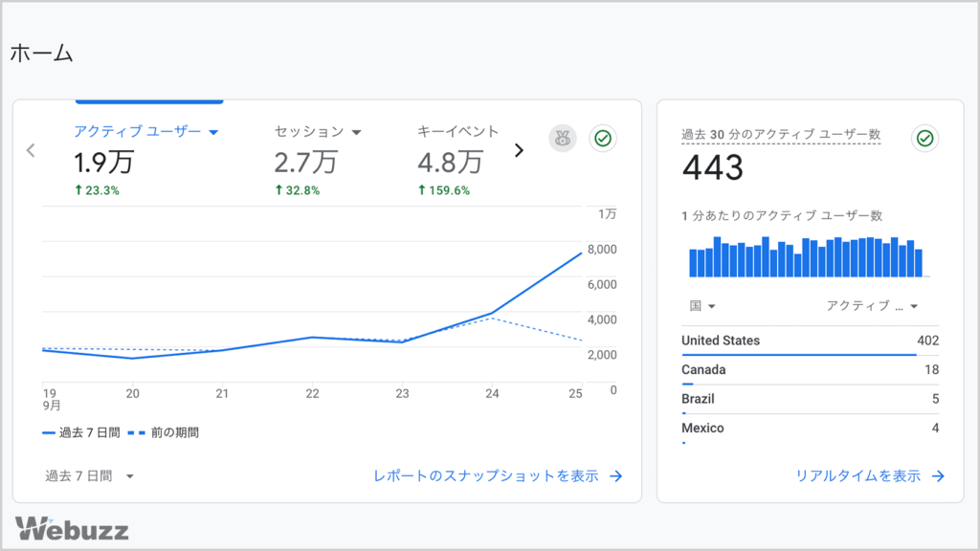Click the 2.7万 sessions value

click(x=305, y=163)
